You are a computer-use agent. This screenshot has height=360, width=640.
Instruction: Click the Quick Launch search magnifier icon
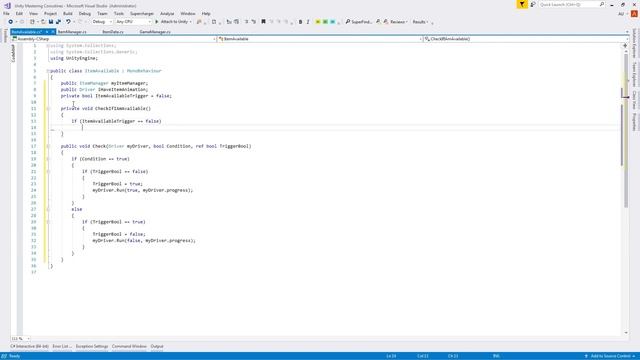(602, 4)
